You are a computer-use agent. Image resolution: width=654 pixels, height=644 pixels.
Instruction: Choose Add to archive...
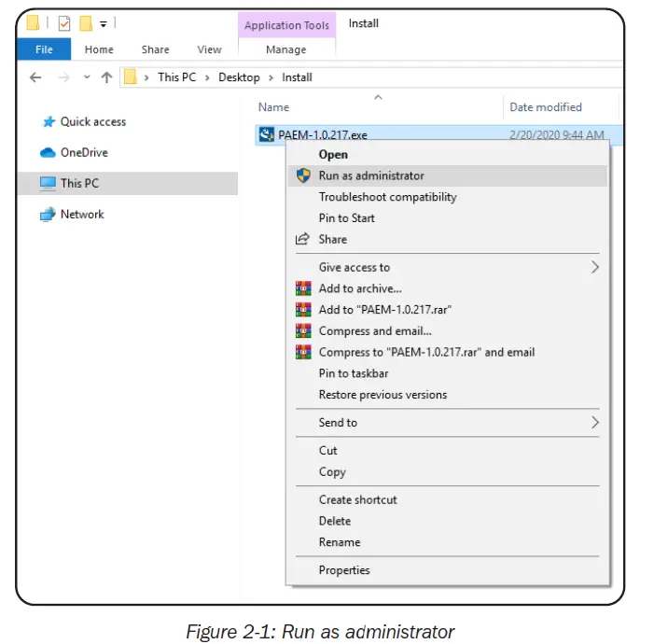[x=447, y=288]
